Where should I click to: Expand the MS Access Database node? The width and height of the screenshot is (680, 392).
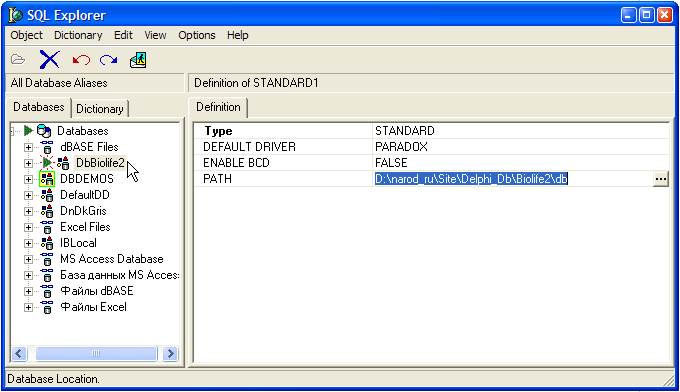28,260
